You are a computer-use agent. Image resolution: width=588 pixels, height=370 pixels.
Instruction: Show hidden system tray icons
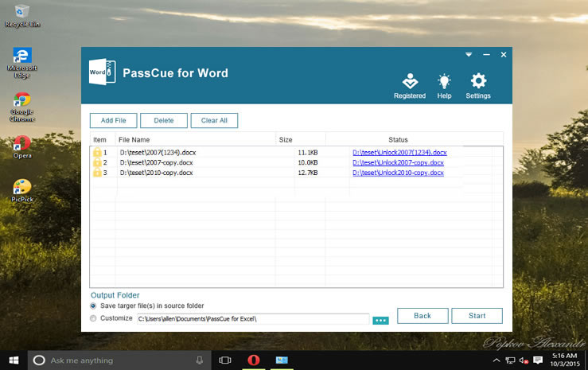click(496, 360)
